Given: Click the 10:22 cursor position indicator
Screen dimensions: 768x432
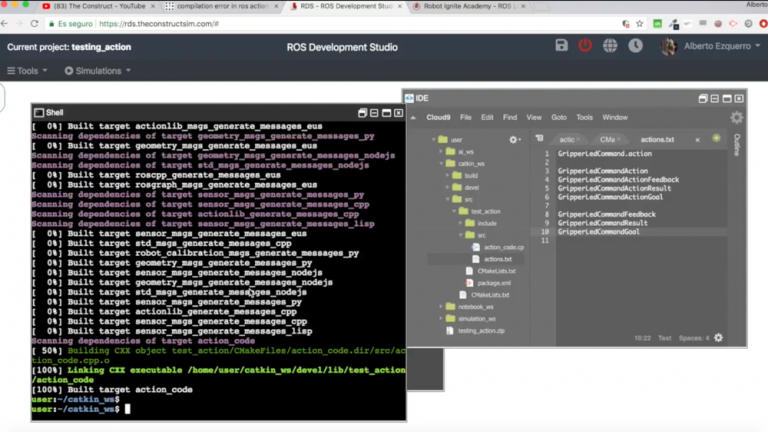Looking at the screenshot, I should click(643, 338).
